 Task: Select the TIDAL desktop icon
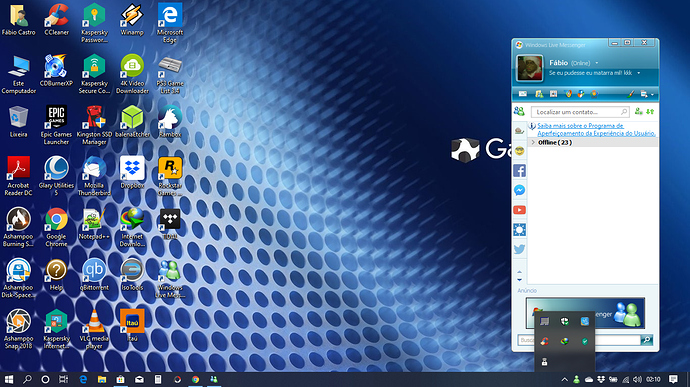[x=170, y=224]
